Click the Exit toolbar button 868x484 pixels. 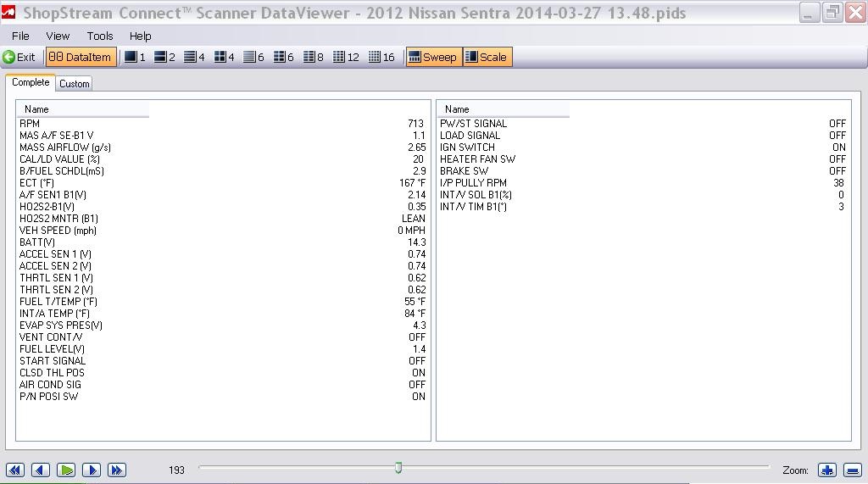tap(19, 57)
